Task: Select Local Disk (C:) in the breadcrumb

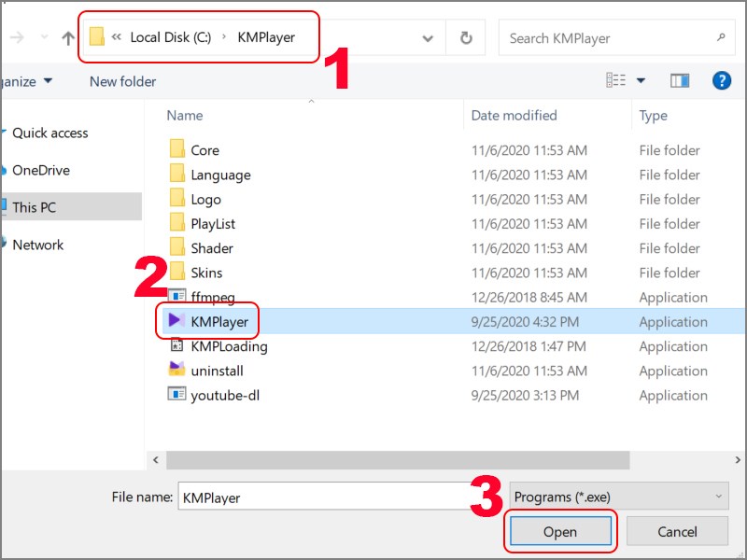Action: tap(171, 37)
